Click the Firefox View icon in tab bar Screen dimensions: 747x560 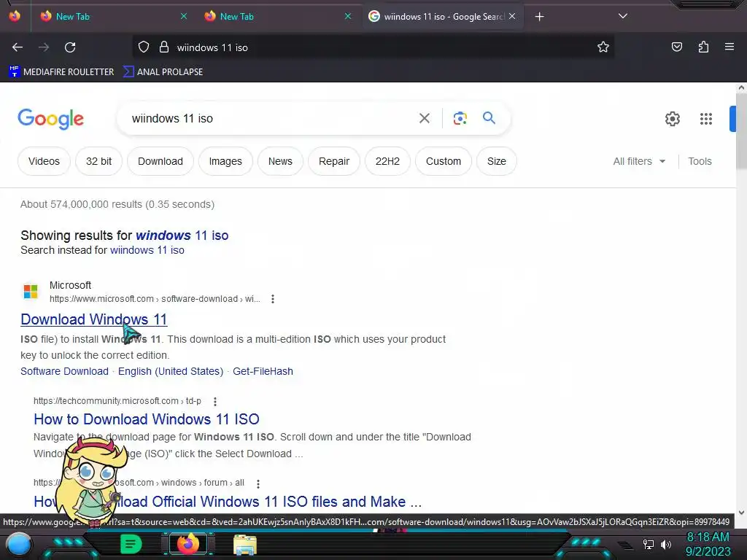(x=15, y=16)
